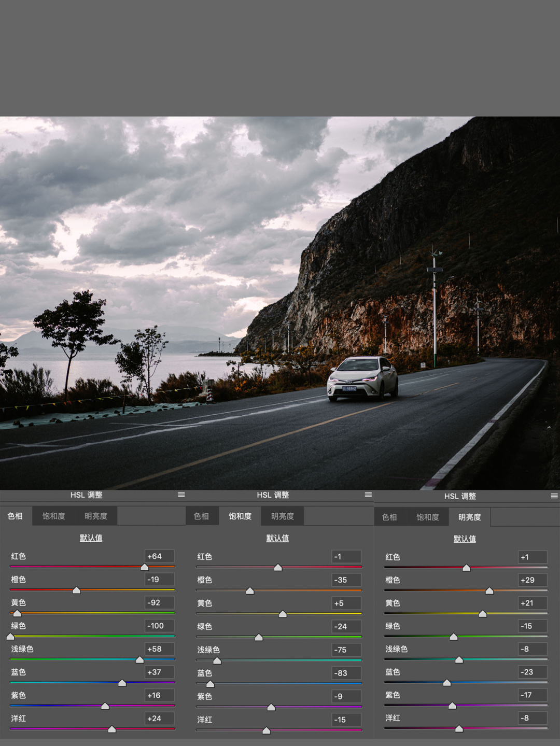Image resolution: width=560 pixels, height=746 pixels.
Task: Click 默认值 link in luminance panel
Action: pos(465,539)
